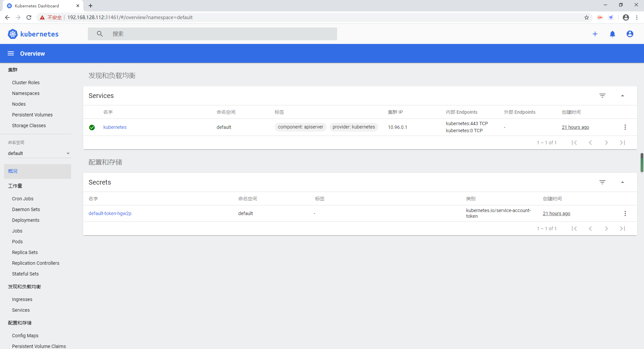Viewport: 644px width, 349px height.
Task: Open Replication Controllers in the sidebar
Action: (x=36, y=263)
